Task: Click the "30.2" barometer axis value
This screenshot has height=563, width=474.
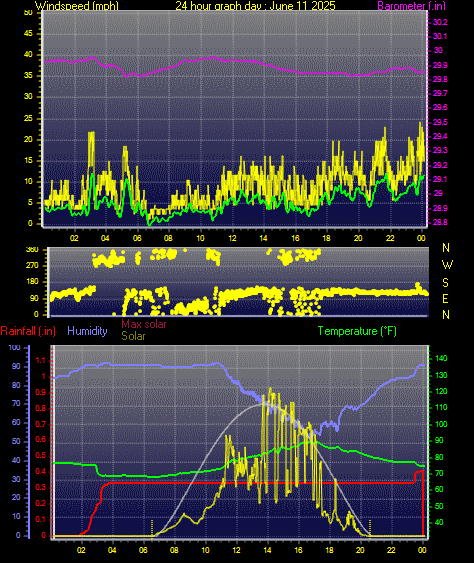Action: [x=440, y=22]
